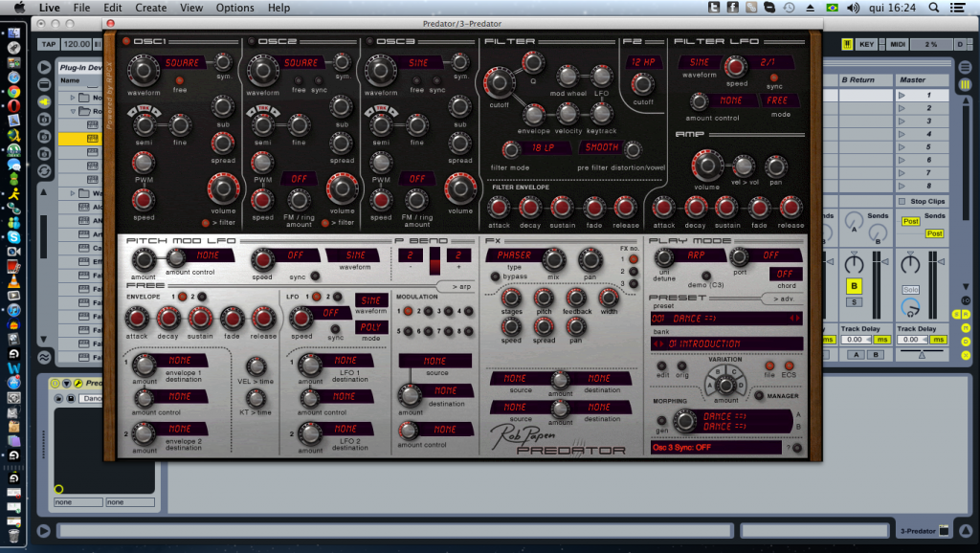Open pre-filter distortion SMOOTH selector
980x553 pixels.
click(x=601, y=147)
